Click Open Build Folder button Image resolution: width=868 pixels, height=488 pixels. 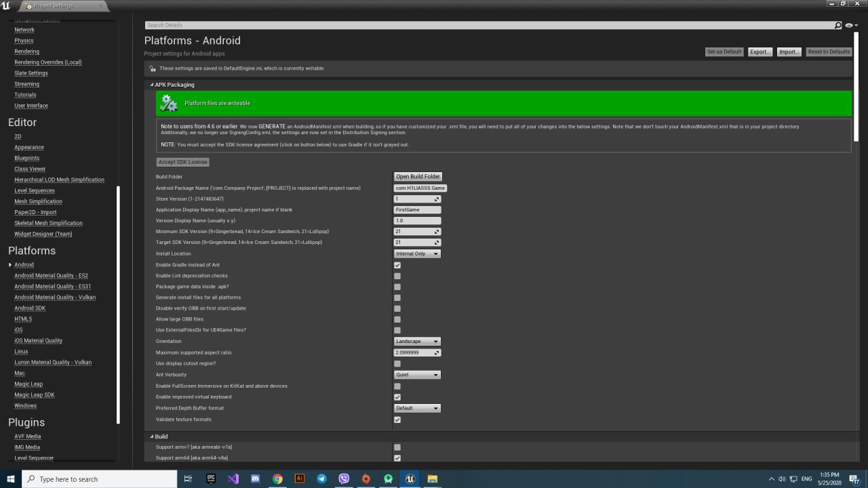(418, 176)
